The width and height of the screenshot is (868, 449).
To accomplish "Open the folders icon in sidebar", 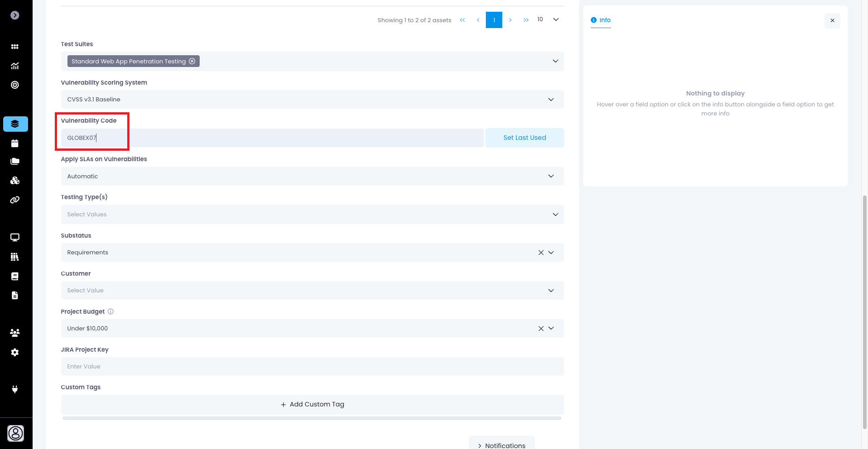I will [15, 162].
